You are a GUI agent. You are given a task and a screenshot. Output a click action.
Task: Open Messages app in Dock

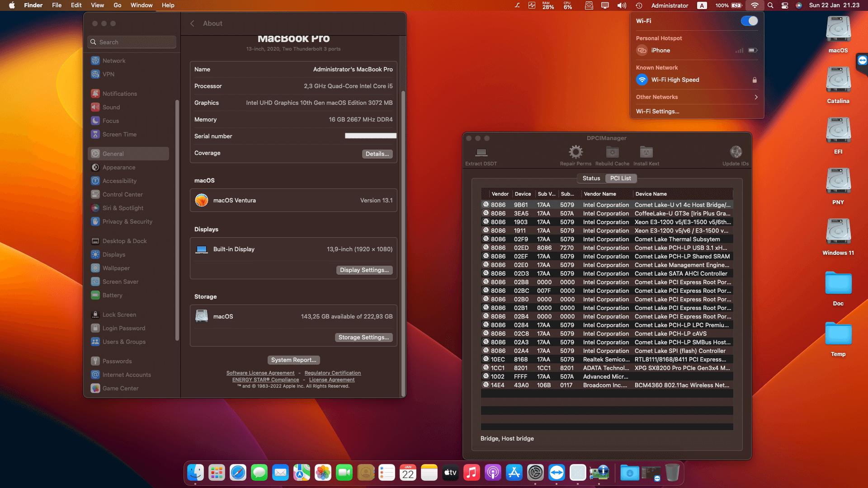coord(259,473)
